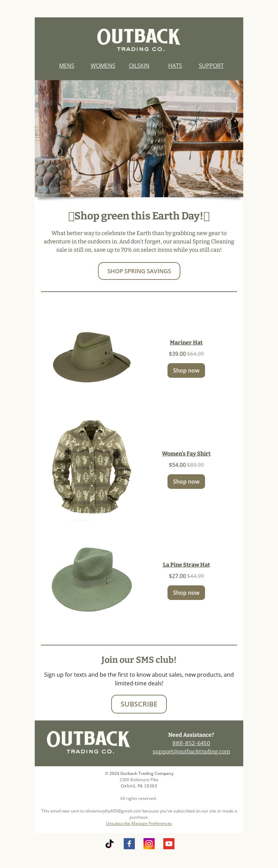Screen dimensions: 278x868
Task: Open the WOMENS navigation link
Action: [x=103, y=66]
